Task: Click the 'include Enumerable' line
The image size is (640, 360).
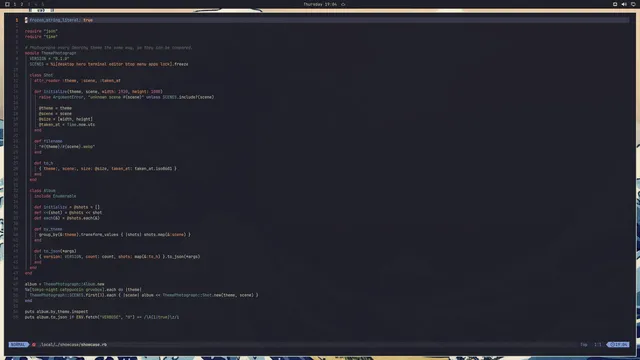Action: point(55,196)
